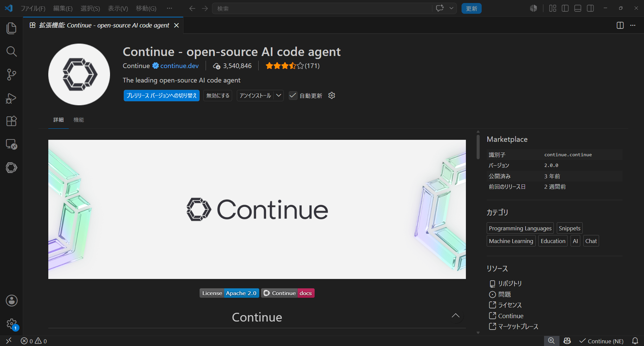Open the Source Control view
The height and width of the screenshot is (346, 644).
pyautogui.click(x=11, y=74)
